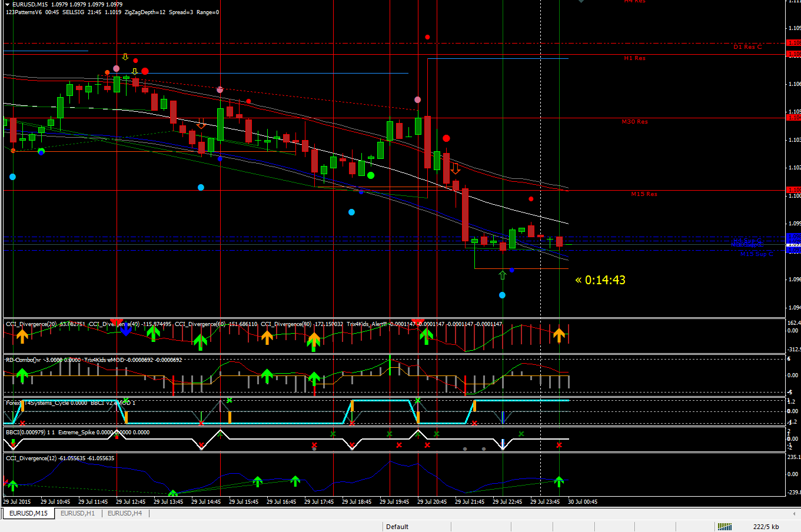Click the 123PatternsV6 SELLSIG info line

point(112,12)
